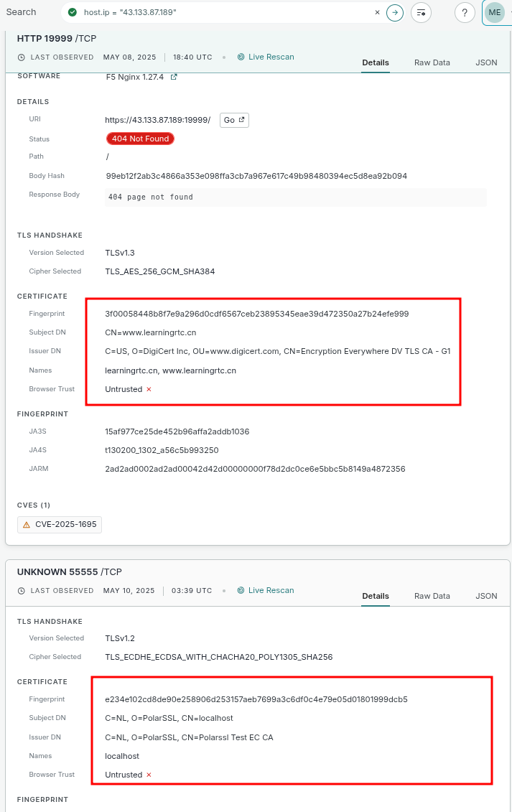This screenshot has width=512, height=812.
Task: Select Details tab for HTTP 19999
Action: tap(376, 62)
